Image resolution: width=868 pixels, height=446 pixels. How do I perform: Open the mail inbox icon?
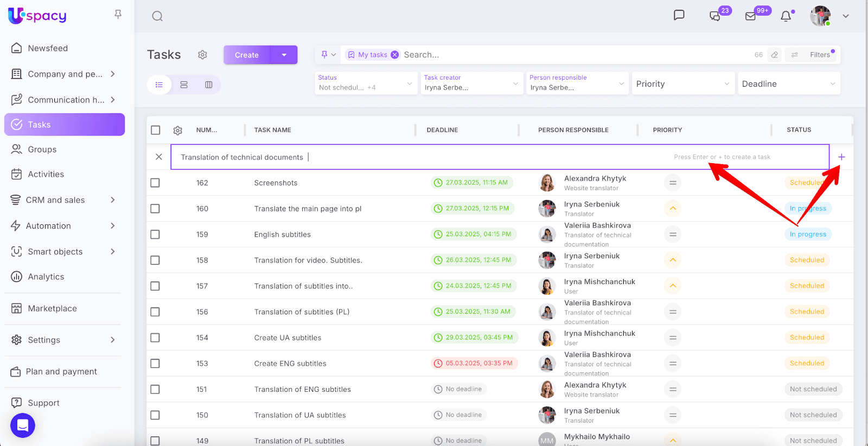click(751, 16)
